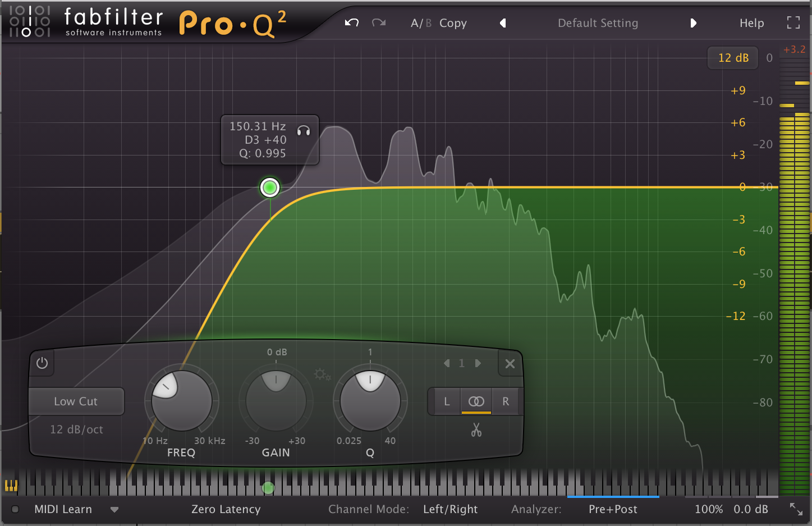This screenshot has height=526, width=812.
Task: Click the FabFilter logo icon
Action: click(x=30, y=21)
